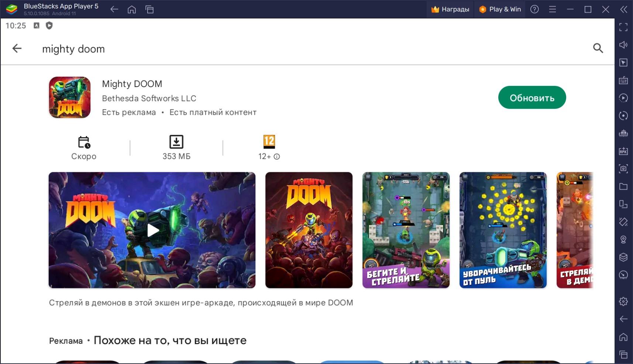This screenshot has width=633, height=364.
Task: Toggle fullscreen mode in the side toolbar
Action: [623, 27]
